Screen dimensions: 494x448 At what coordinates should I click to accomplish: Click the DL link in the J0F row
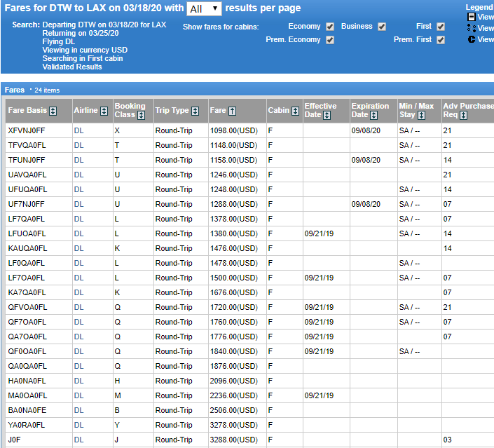pyautogui.click(x=78, y=440)
